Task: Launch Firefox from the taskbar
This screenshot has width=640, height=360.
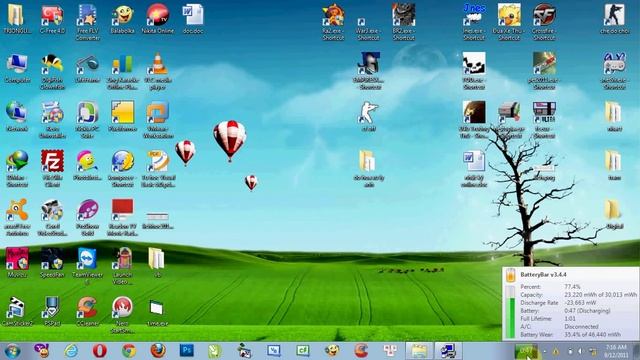Action: coord(158,351)
